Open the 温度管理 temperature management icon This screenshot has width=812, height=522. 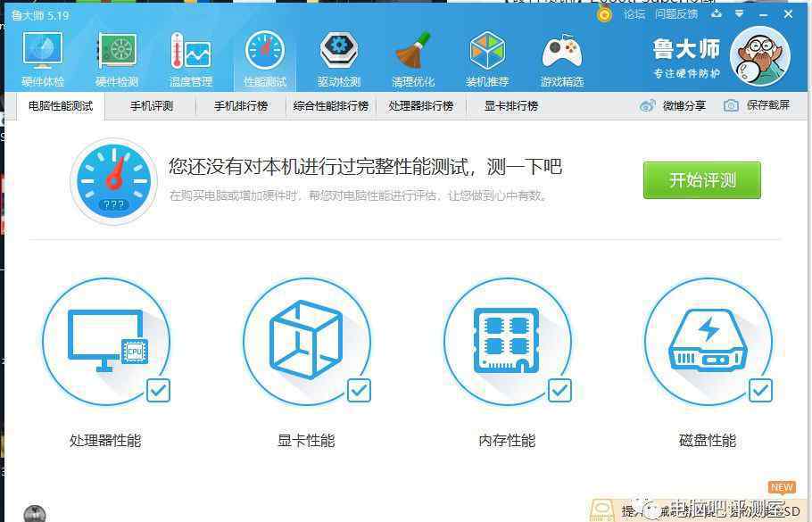point(191,59)
